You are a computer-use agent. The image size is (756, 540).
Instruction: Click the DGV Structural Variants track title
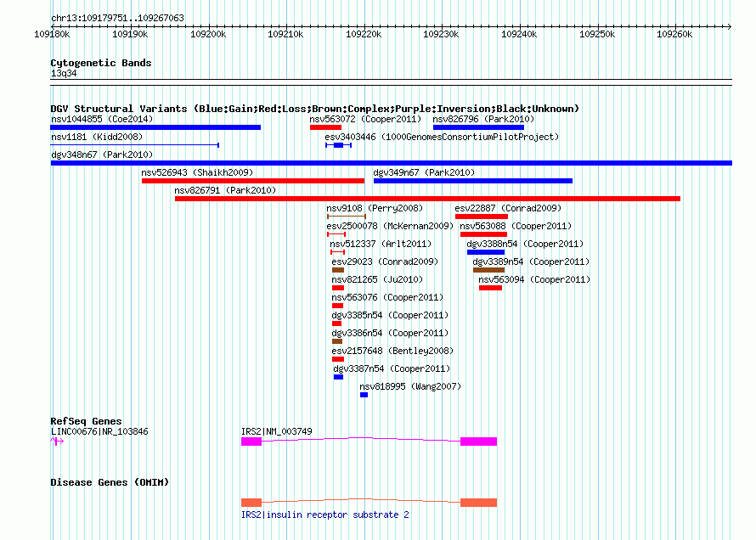pyautogui.click(x=314, y=109)
